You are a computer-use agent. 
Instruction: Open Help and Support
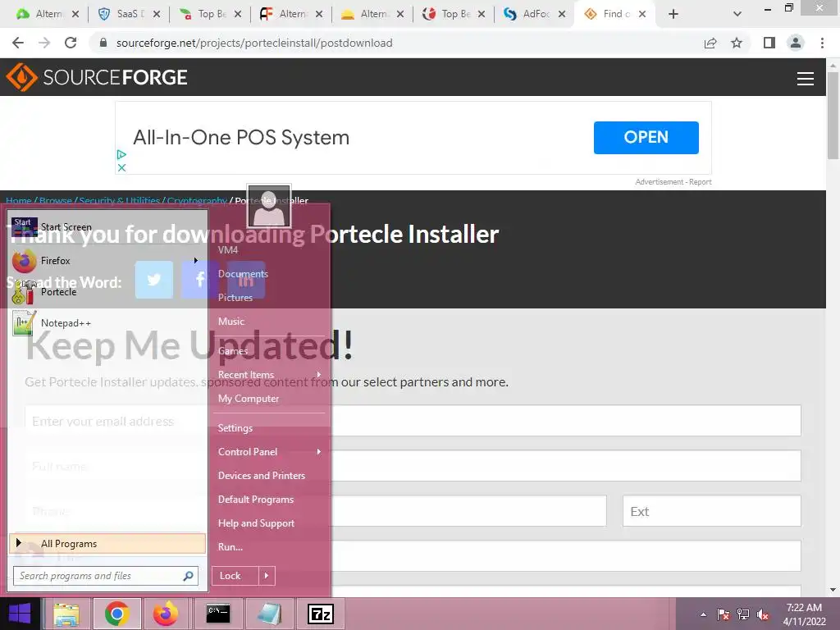(256, 523)
